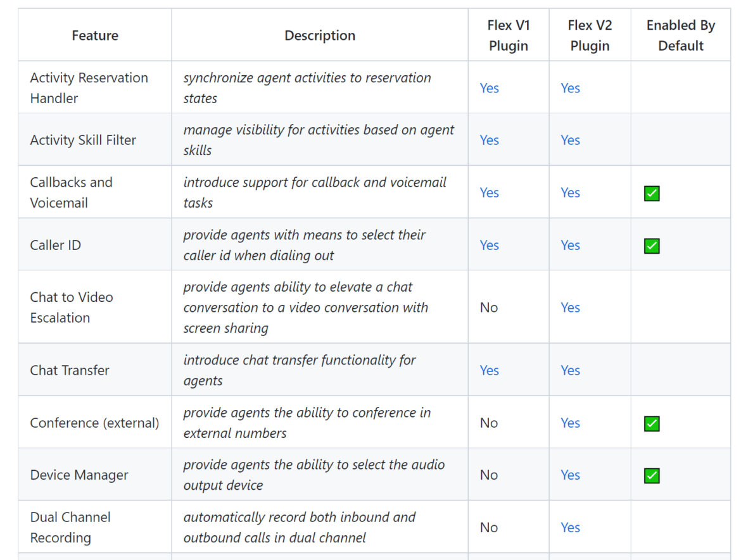This screenshot has height=560, width=741.
Task: Open Flex V2 link for Activity Reservation Handler
Action: 570,88
